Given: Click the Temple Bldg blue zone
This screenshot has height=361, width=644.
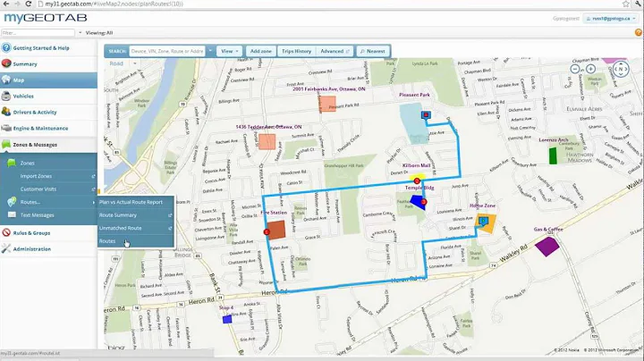Looking at the screenshot, I should click(418, 202).
